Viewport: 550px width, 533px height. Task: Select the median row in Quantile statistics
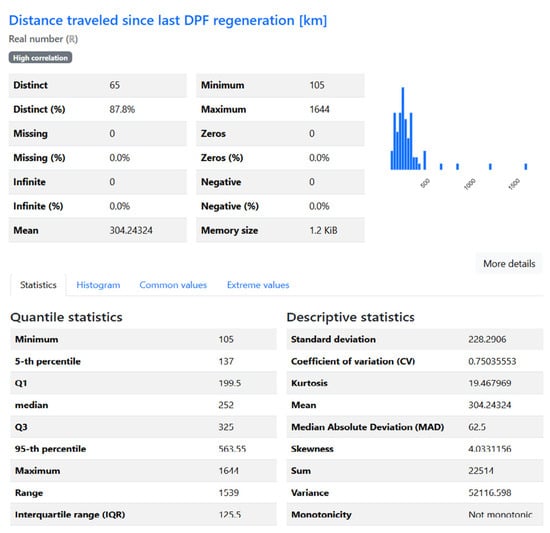coord(143,405)
